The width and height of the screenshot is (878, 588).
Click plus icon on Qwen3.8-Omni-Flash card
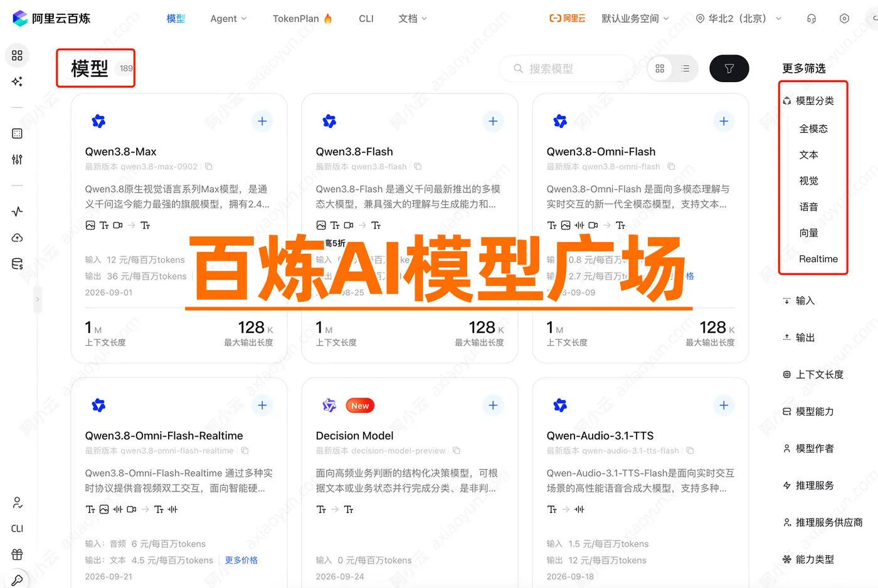pos(724,121)
